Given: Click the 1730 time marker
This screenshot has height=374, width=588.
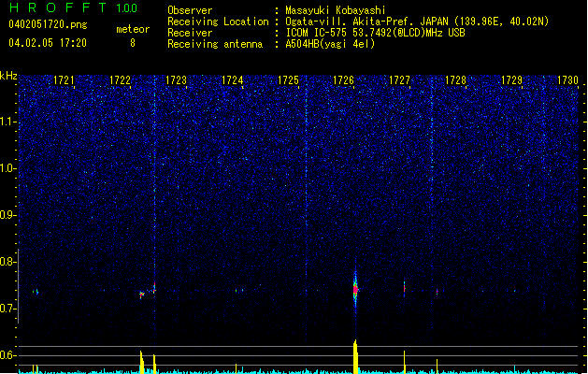Looking at the screenshot, I should [x=567, y=80].
